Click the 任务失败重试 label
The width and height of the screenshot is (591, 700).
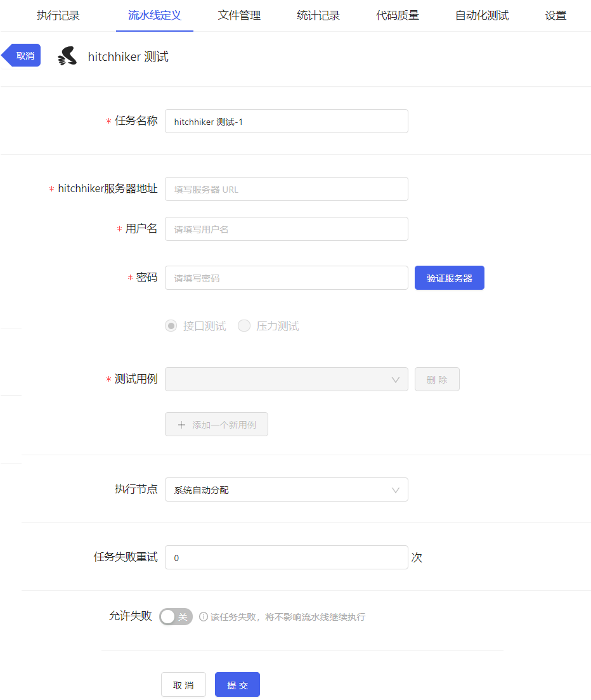(126, 557)
